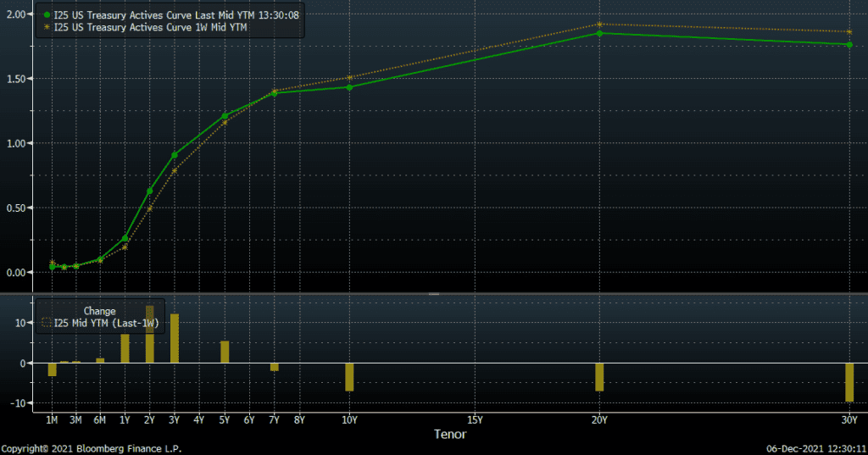The height and width of the screenshot is (455, 868).
Task: Select the orange 1W curve point at 2Y
Action: click(x=149, y=209)
